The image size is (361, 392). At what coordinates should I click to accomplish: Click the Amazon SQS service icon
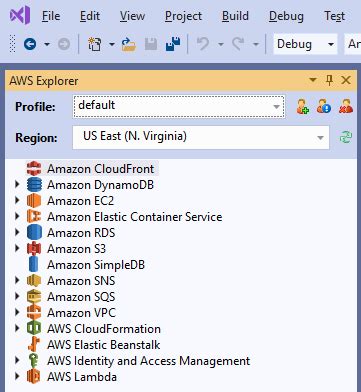coord(34,296)
